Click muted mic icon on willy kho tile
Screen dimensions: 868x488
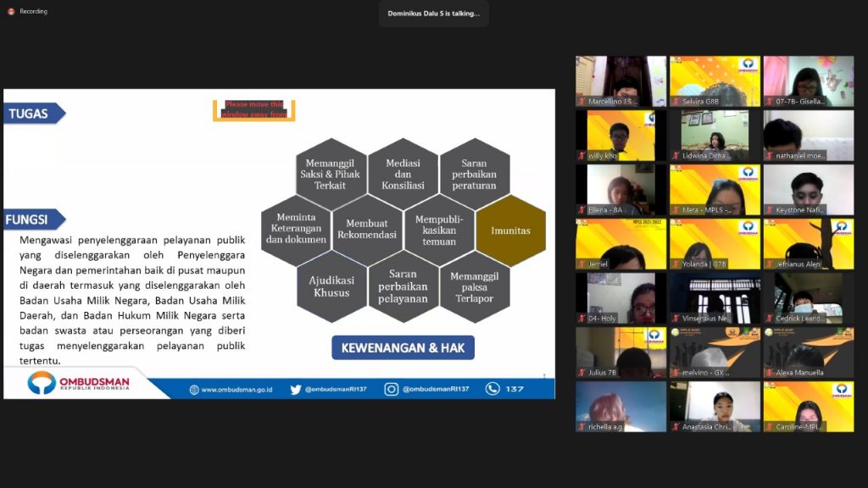[x=581, y=156]
